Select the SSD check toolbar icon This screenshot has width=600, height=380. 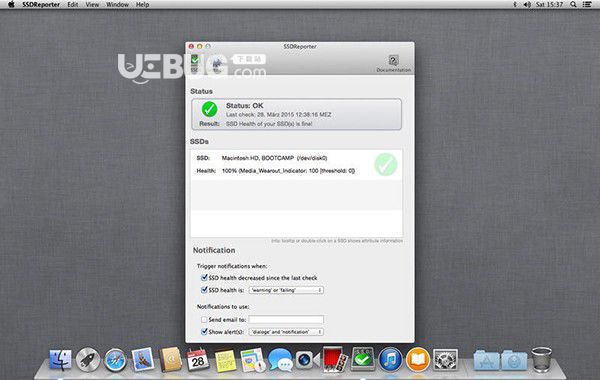coord(195,64)
